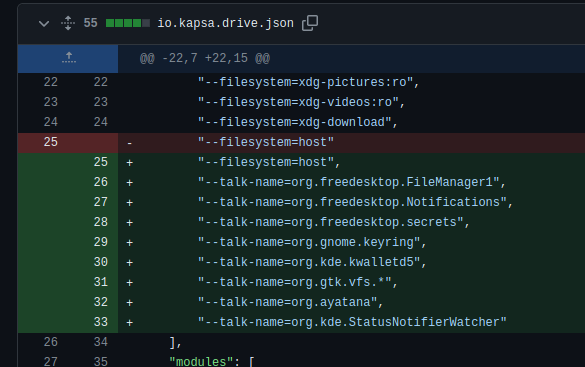Select line "--filesystem=xdg-videos:ro"
585x367 pixels.
pos(301,102)
